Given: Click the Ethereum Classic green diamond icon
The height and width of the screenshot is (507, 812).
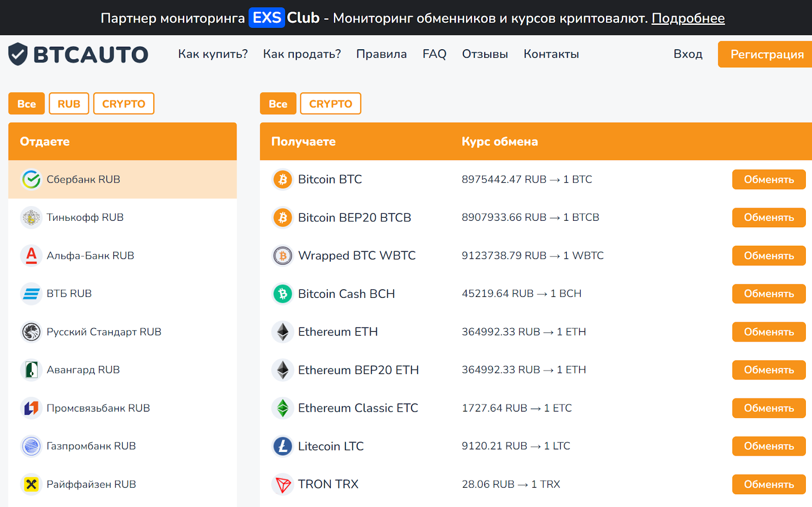Looking at the screenshot, I should coord(283,408).
